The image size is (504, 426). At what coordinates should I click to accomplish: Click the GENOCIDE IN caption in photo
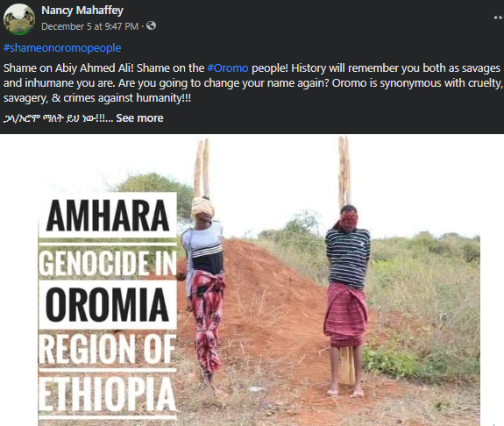(107, 263)
